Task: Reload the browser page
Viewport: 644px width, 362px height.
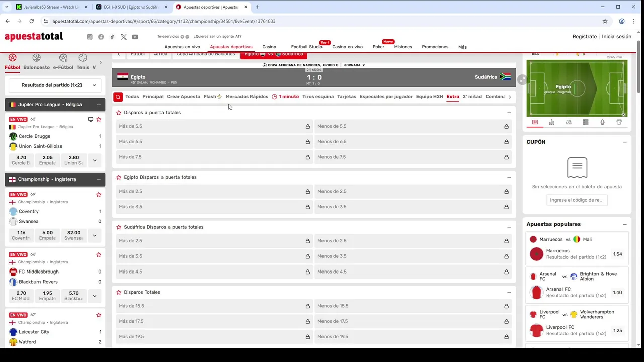Action: (x=31, y=21)
